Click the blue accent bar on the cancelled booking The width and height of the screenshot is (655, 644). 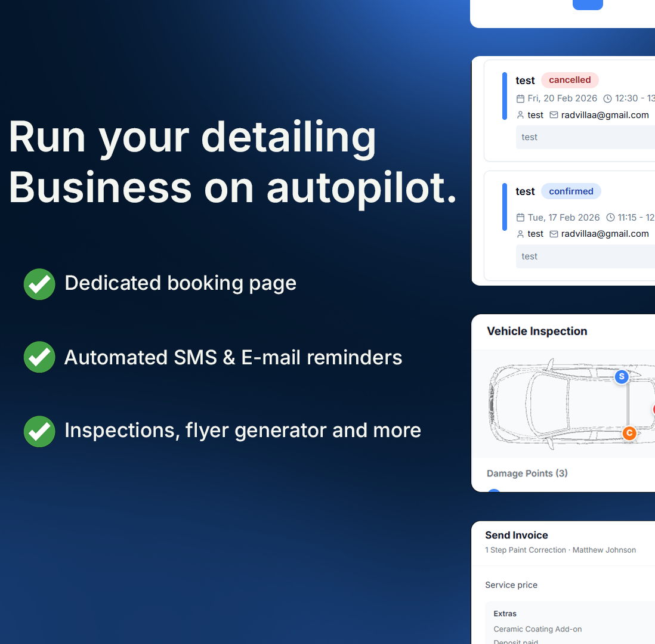(x=504, y=95)
